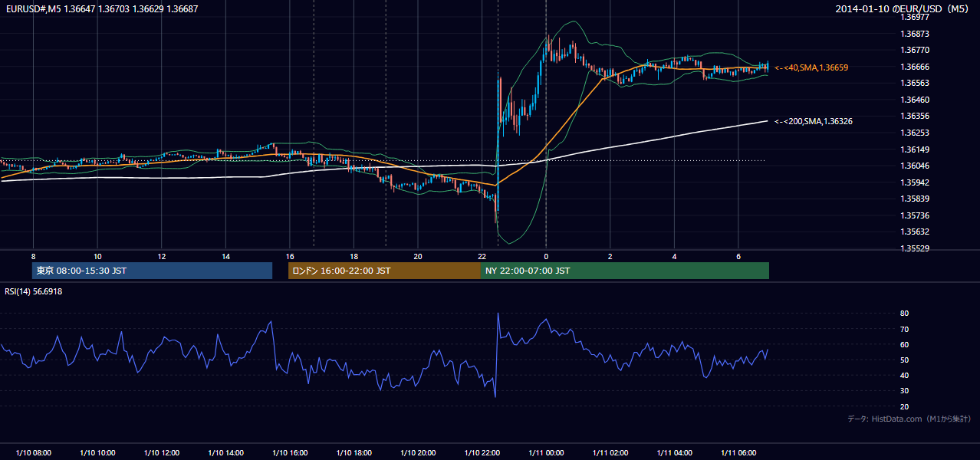Click hour label 0 below the price chart
Image resolution: width=980 pixels, height=460 pixels.
tap(546, 256)
